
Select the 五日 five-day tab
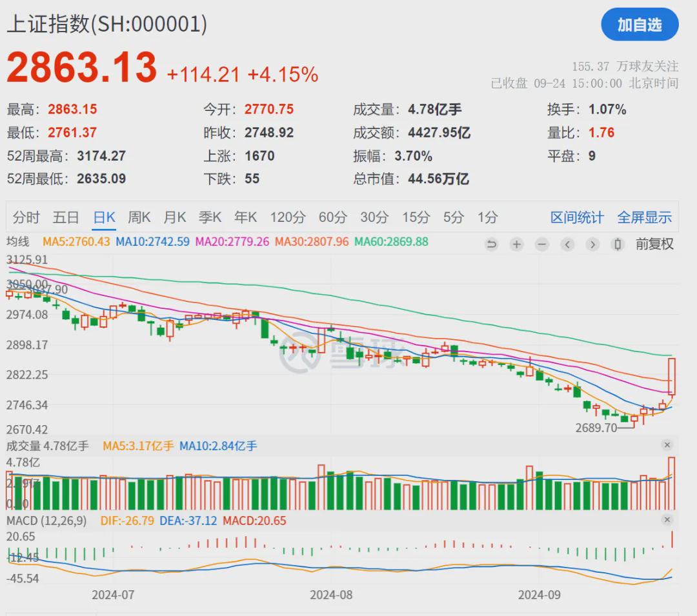[66, 217]
